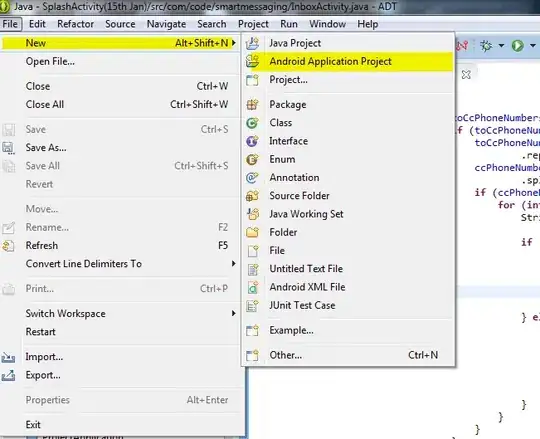Select Package in the New submenu

click(x=349, y=105)
